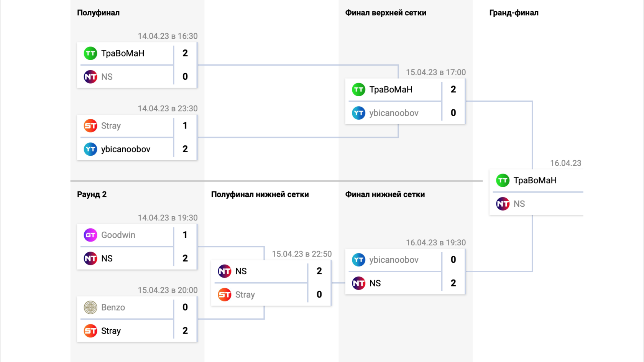Click Stray logo in the 20:00 match

click(x=90, y=331)
